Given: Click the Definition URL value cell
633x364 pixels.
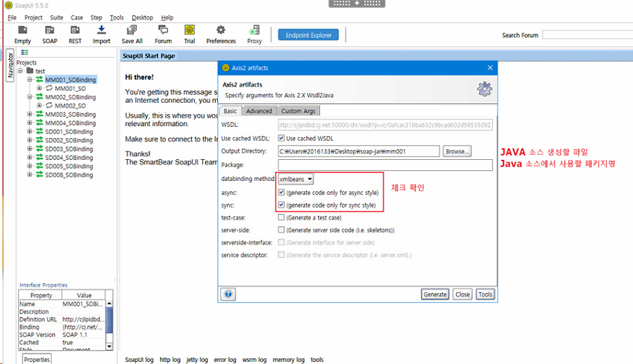Looking at the screenshot, I should (84, 319).
